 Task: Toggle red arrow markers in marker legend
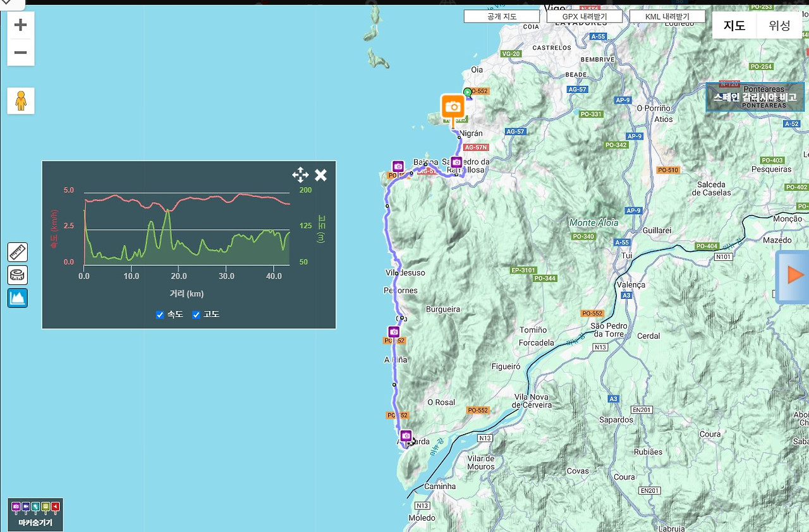point(56,506)
